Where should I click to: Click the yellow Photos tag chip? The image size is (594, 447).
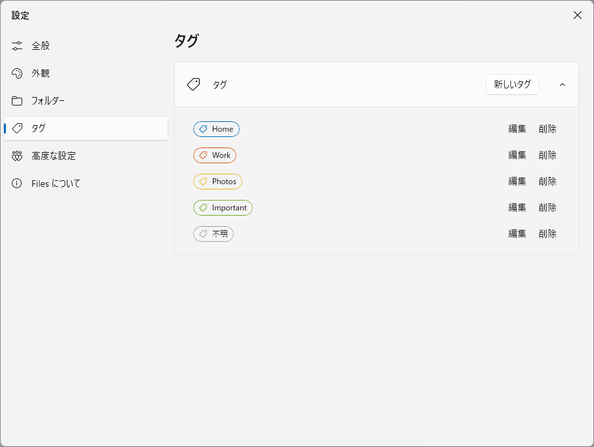point(218,181)
